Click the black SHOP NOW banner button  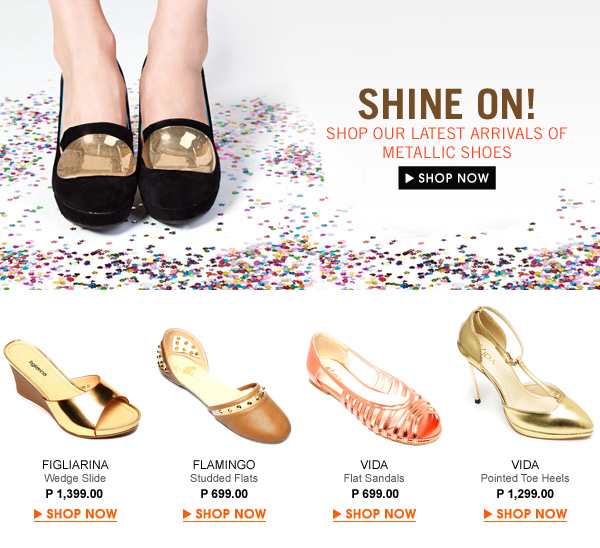click(x=447, y=178)
